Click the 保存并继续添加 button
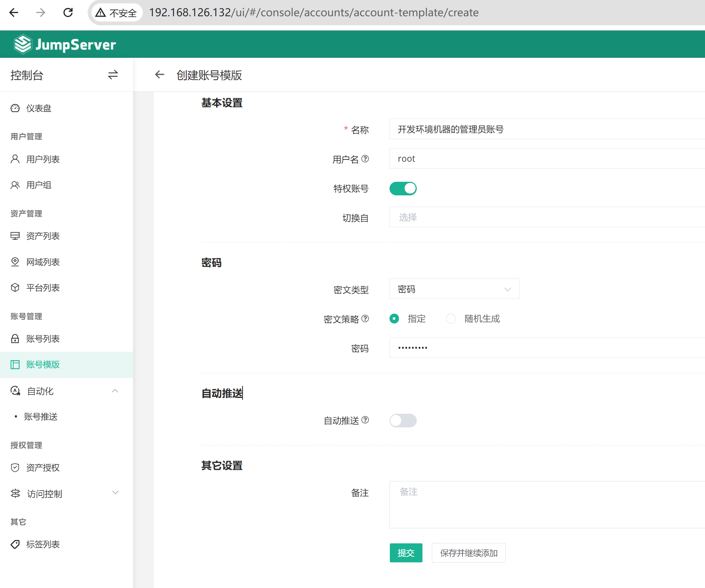 click(468, 553)
